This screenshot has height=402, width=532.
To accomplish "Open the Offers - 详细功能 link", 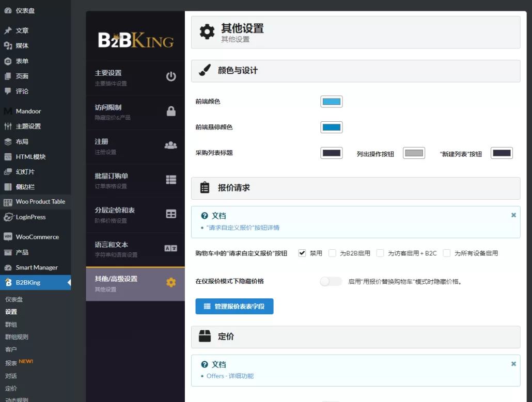I will click(230, 376).
